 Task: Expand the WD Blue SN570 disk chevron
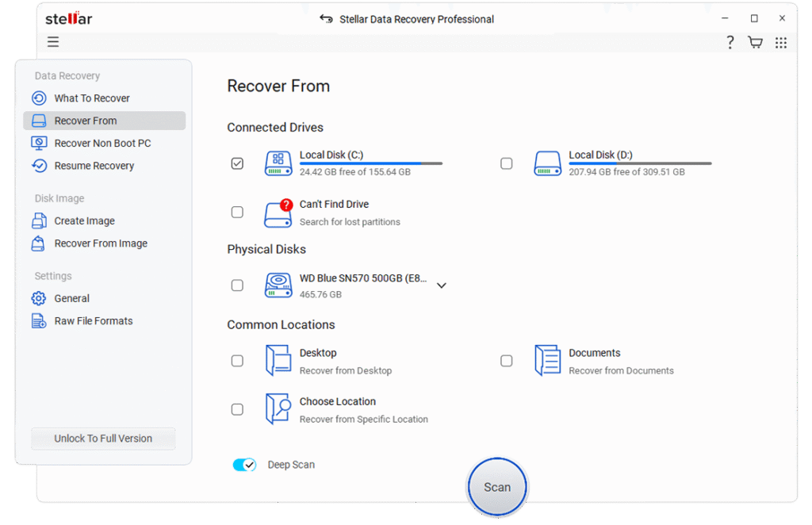pos(442,285)
